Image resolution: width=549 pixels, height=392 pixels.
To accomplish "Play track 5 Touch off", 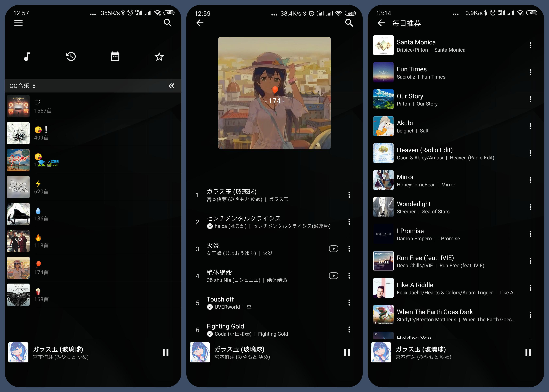I will pos(274,303).
